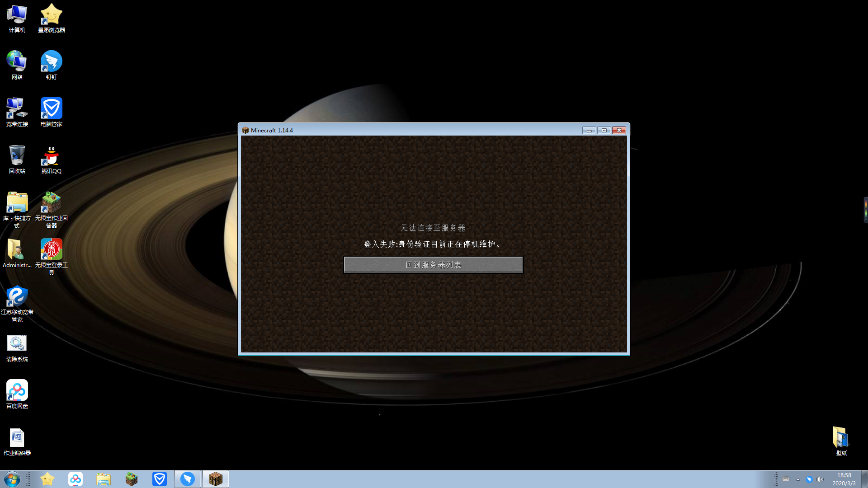The height and width of the screenshot is (488, 868).
Task: Open 电脑管家 desktop icon
Action: (x=51, y=109)
